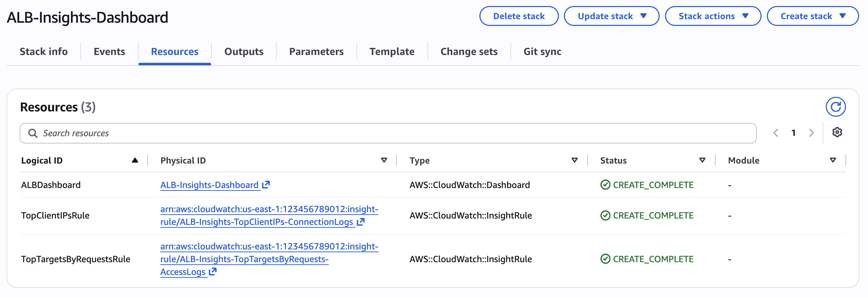Select the Resources tab

pyautogui.click(x=175, y=51)
